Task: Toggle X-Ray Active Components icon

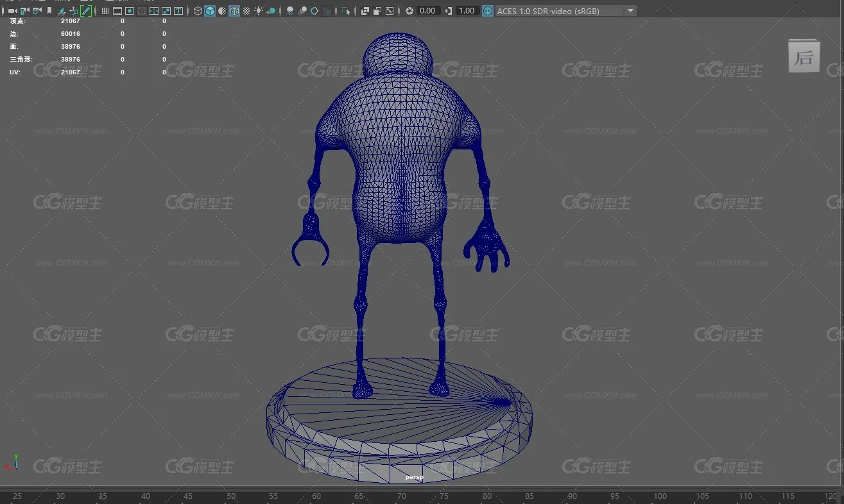Action: pos(377,11)
